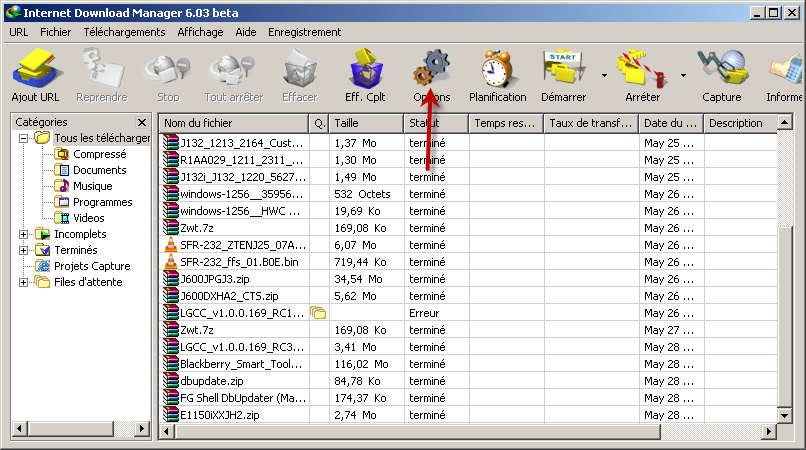Select the SFR-232_ZTENJ25_07A file row
The height and width of the screenshot is (450, 806).
(x=468, y=245)
